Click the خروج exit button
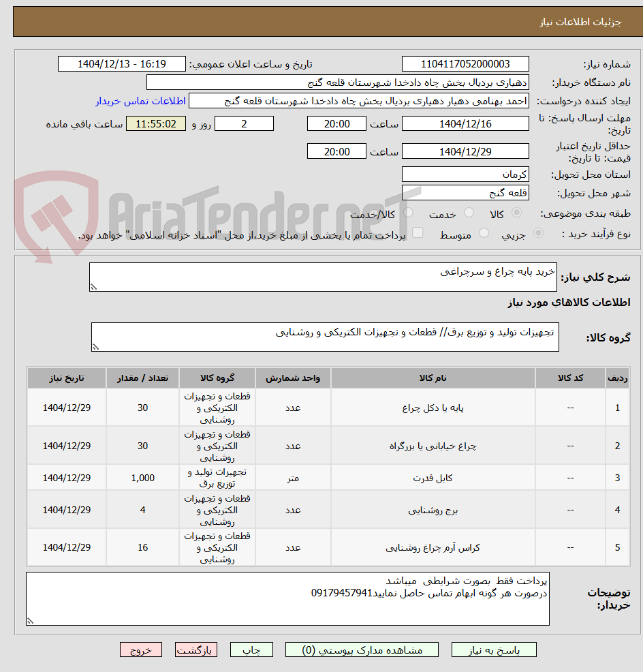643x672 pixels. (141, 650)
